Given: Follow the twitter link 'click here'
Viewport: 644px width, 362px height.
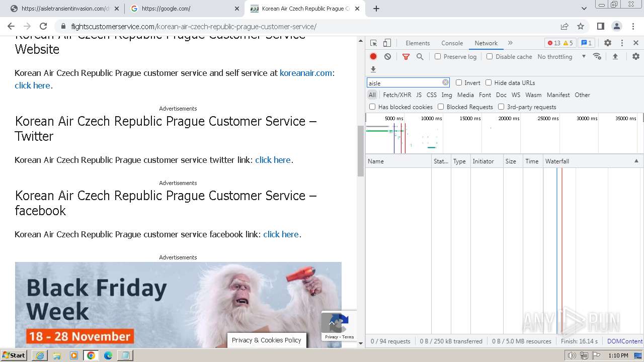Looking at the screenshot, I should (273, 160).
